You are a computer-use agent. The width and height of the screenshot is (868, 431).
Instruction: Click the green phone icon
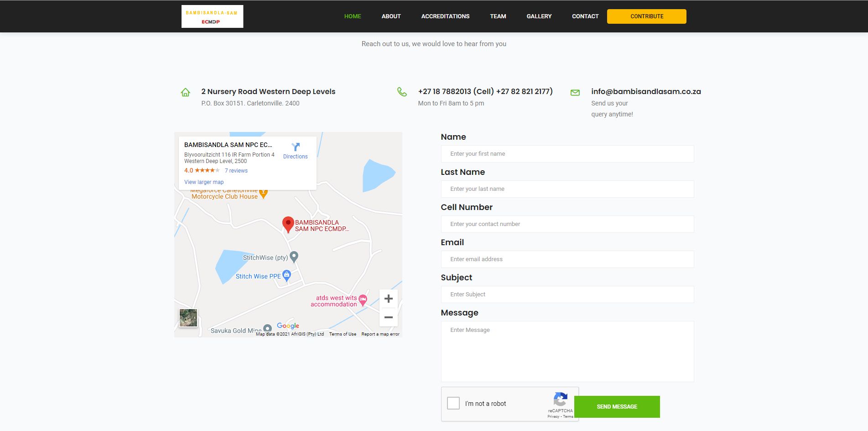point(402,92)
